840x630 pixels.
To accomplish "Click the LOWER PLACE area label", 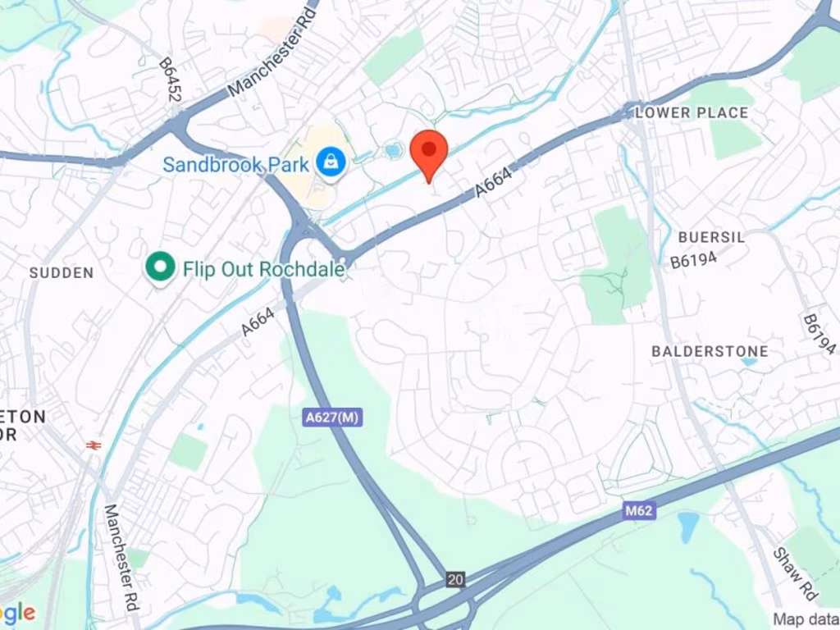I will 692,112.
